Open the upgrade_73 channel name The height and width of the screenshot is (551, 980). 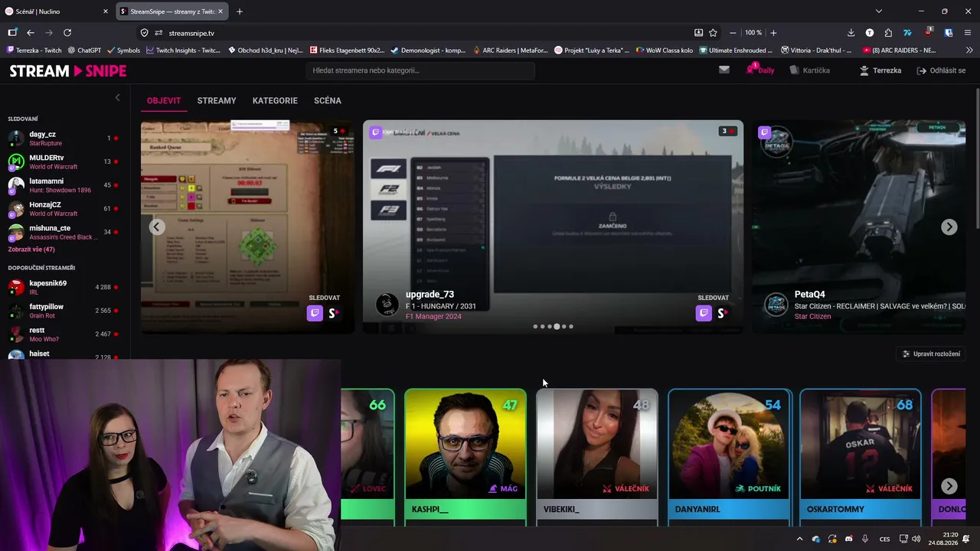coord(430,295)
